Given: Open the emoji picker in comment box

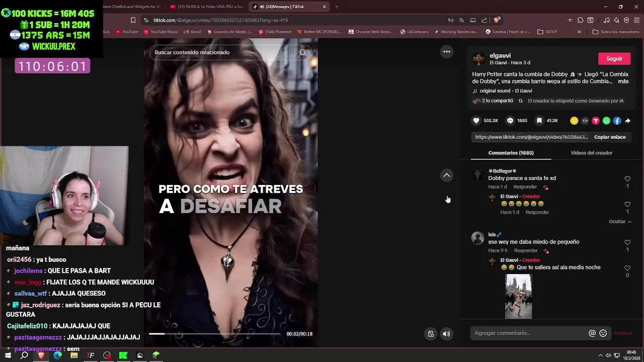Looking at the screenshot, I should [603, 333].
